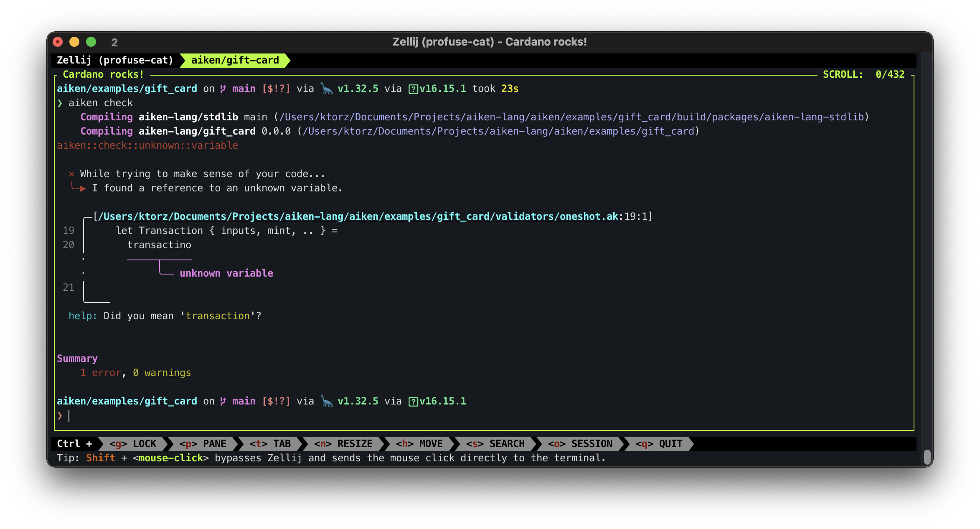Select the aiken/gift-card Zellij tab

[x=235, y=60]
